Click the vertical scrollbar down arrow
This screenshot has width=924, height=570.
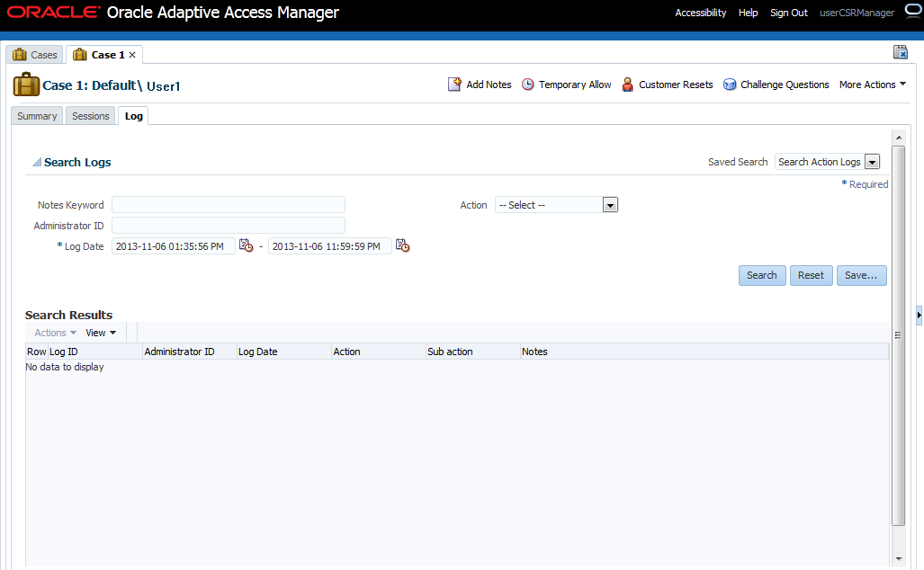click(898, 558)
